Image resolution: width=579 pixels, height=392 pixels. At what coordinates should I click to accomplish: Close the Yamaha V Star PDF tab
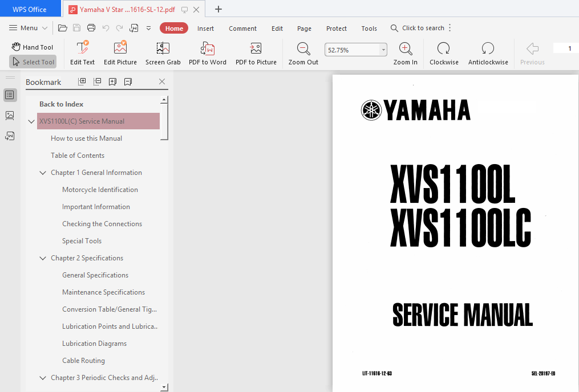coord(196,10)
